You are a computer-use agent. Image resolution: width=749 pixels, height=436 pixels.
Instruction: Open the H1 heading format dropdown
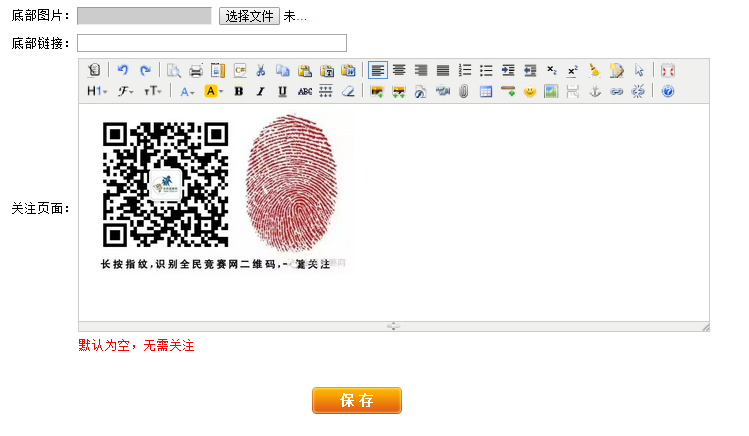click(97, 91)
